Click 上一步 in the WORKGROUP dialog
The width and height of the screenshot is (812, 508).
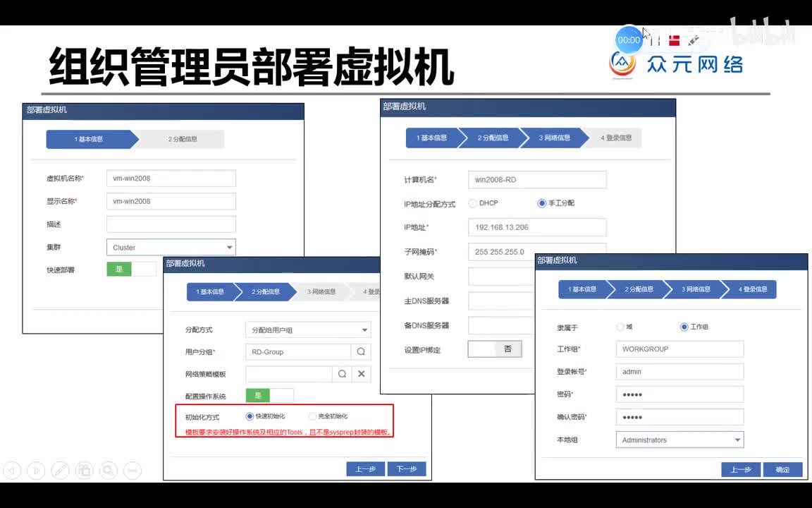click(x=741, y=470)
